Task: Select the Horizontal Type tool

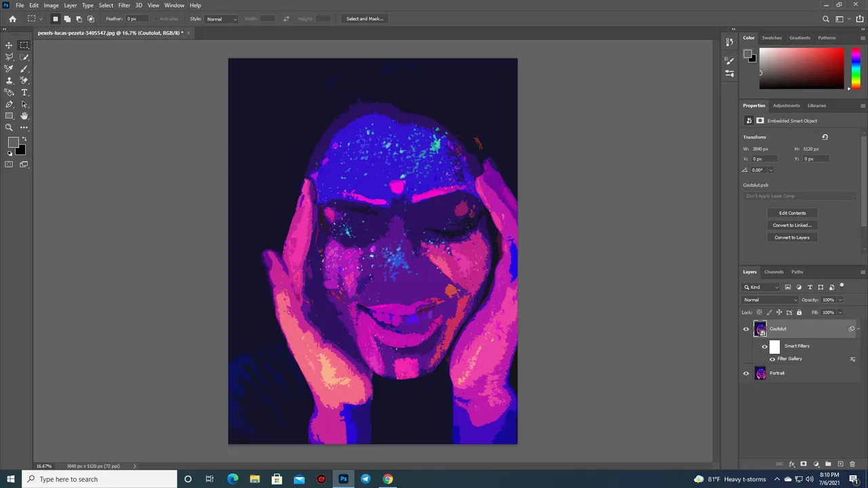Action: click(x=24, y=92)
